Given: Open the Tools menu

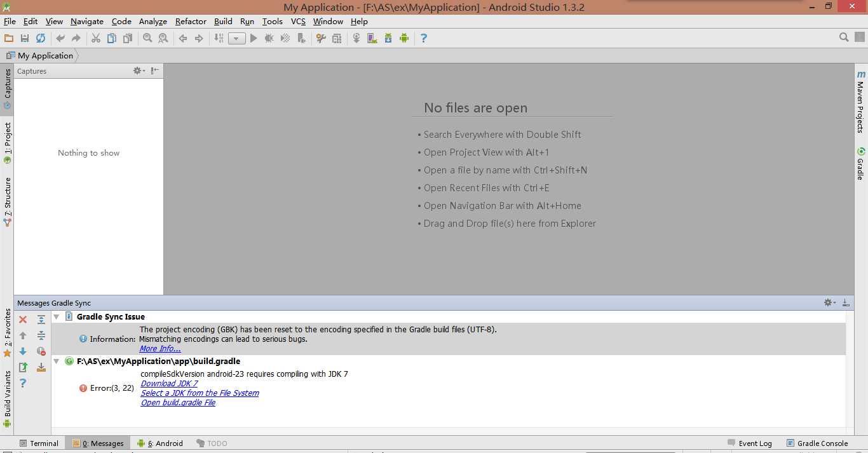Looking at the screenshot, I should pyautogui.click(x=272, y=21).
